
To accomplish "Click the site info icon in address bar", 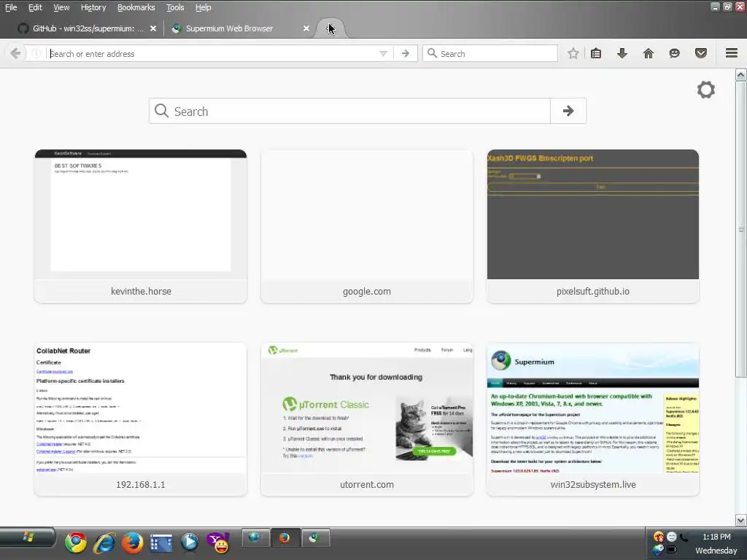I will coord(36,53).
